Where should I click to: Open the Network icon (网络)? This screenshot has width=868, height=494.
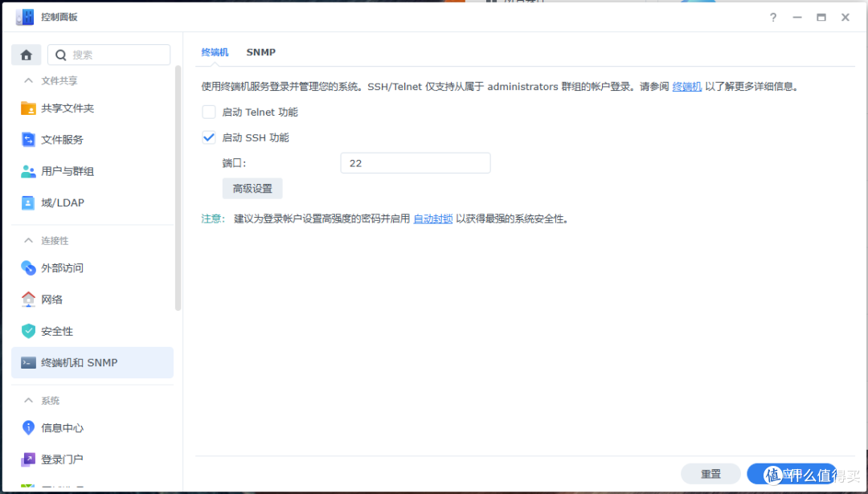point(28,300)
